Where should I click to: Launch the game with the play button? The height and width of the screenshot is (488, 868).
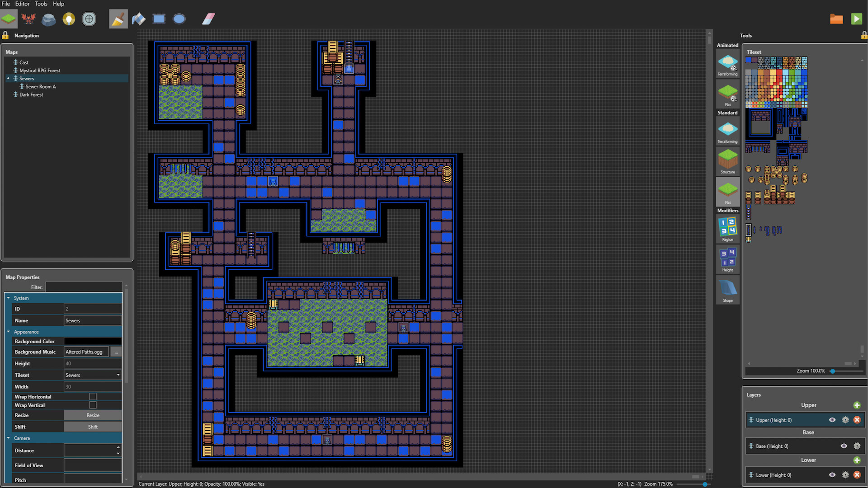pos(857,19)
